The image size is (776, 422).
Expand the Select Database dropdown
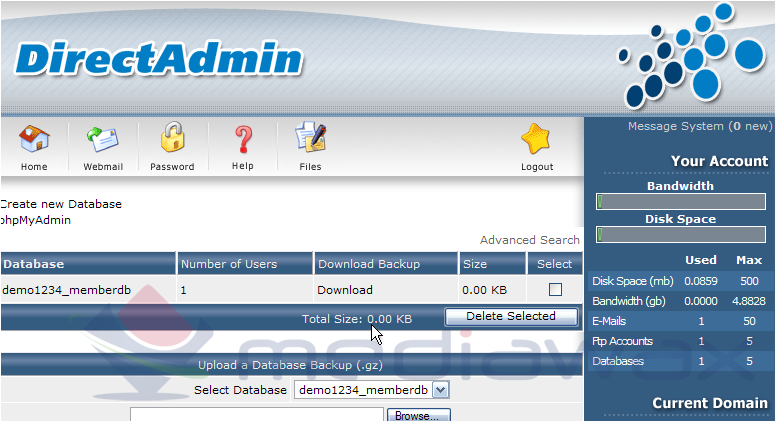coord(440,390)
